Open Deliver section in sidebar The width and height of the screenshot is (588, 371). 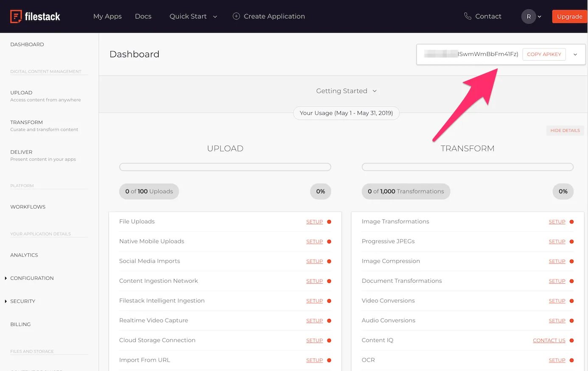click(43, 155)
